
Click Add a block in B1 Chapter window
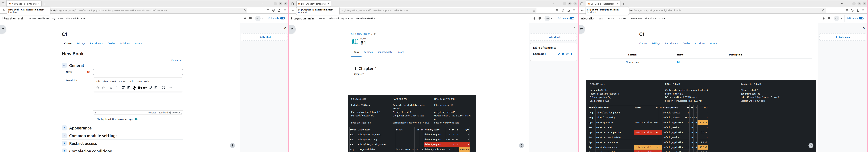[x=553, y=37]
